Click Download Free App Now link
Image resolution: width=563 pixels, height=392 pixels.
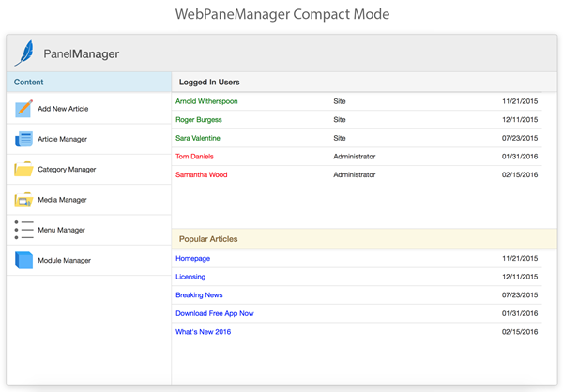tap(214, 313)
